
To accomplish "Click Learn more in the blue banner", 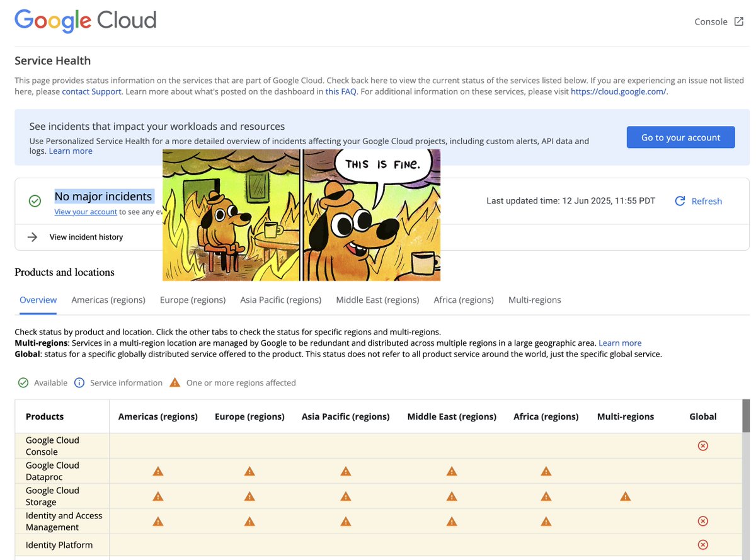I will [71, 151].
